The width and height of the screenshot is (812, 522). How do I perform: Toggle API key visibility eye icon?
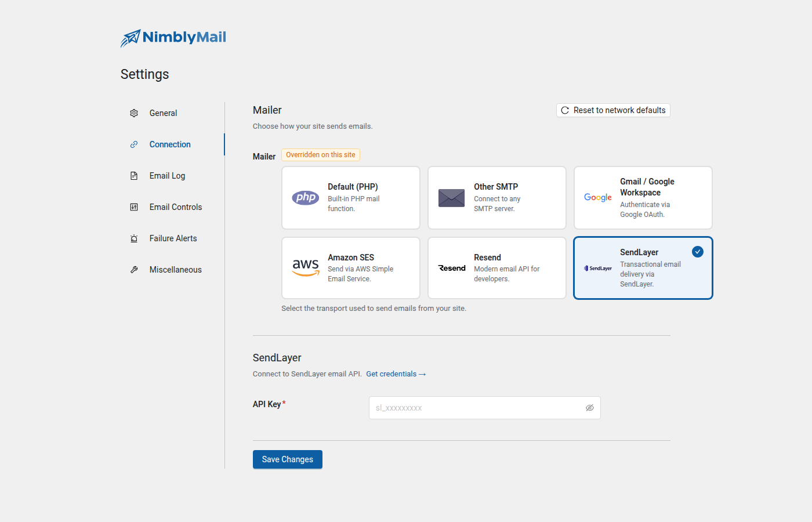[590, 408]
